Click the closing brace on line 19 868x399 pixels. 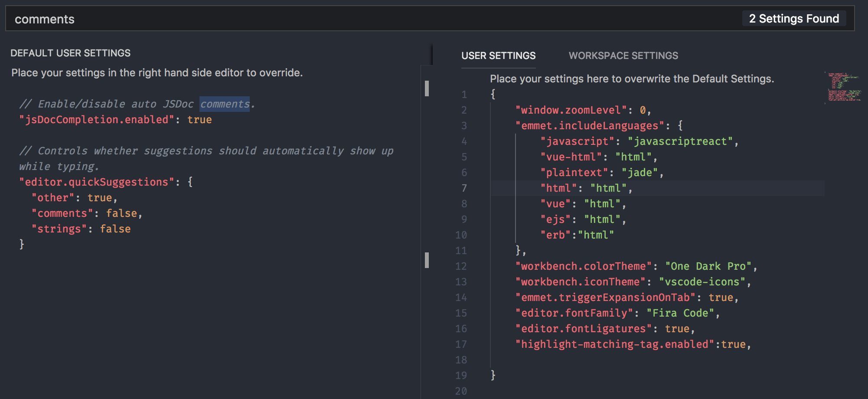coord(493,375)
